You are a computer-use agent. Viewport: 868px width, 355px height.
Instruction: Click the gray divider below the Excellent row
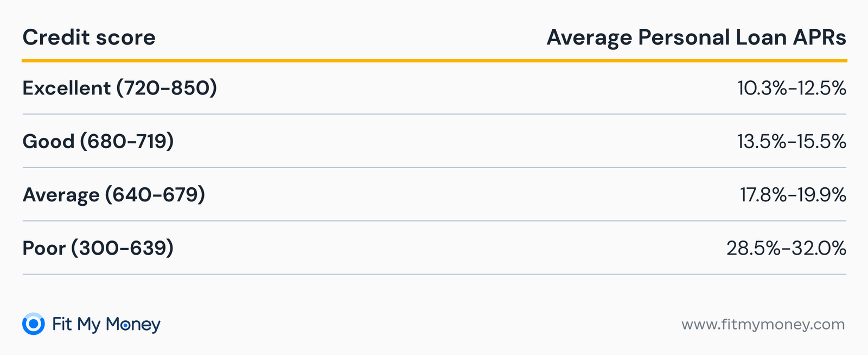(x=434, y=114)
